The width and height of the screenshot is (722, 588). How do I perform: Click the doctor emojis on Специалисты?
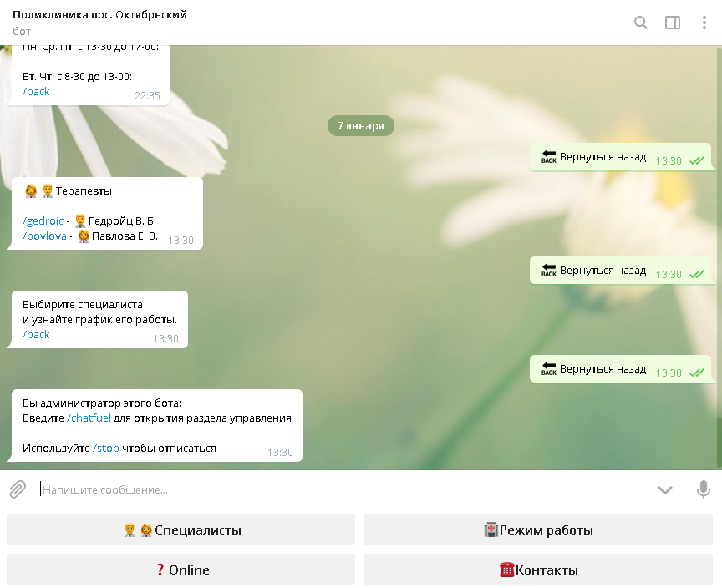[x=138, y=530]
